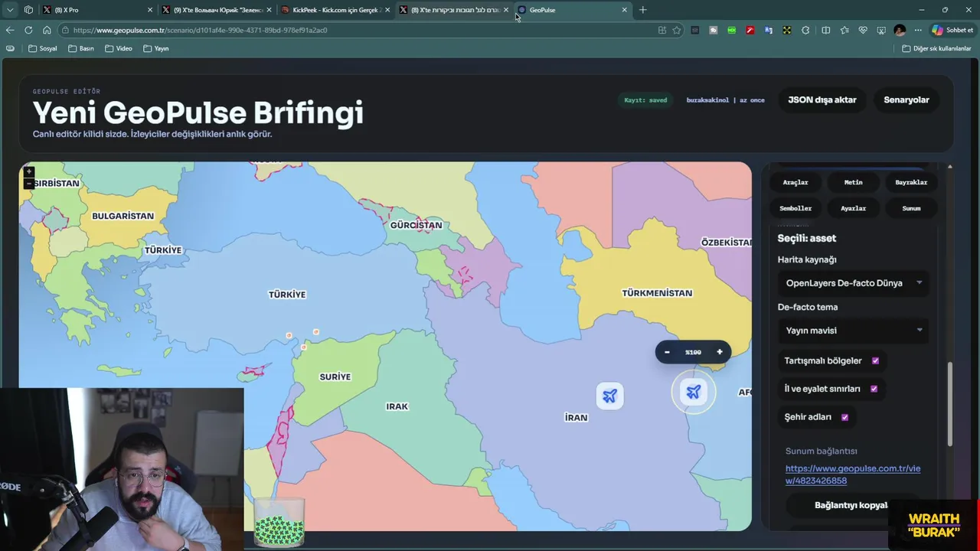Screen dimensions: 980x551
Task: Switch to X Pro browser tab
Action: [x=96, y=10]
